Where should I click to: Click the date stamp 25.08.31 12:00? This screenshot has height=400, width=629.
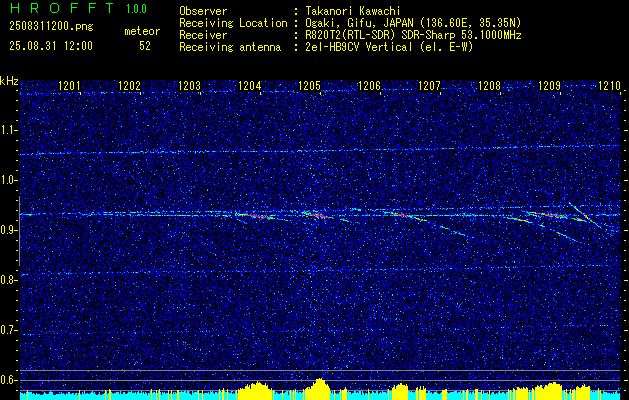tap(51, 46)
